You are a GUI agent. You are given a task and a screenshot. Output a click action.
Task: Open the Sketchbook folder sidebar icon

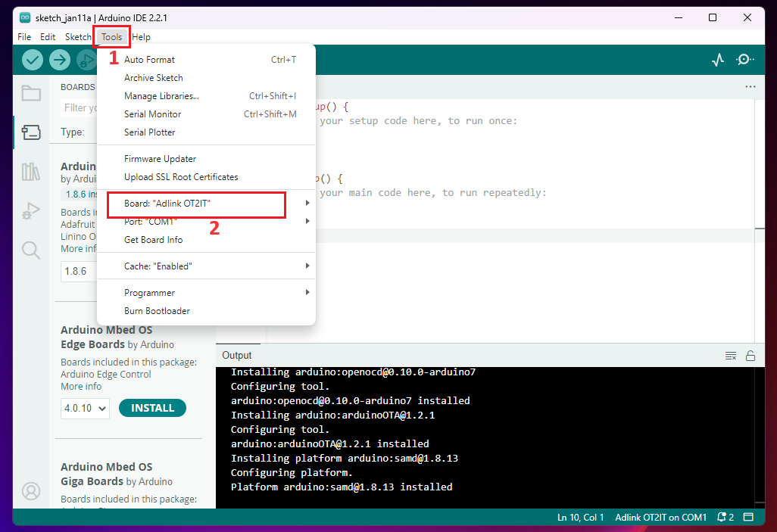pos(31,93)
